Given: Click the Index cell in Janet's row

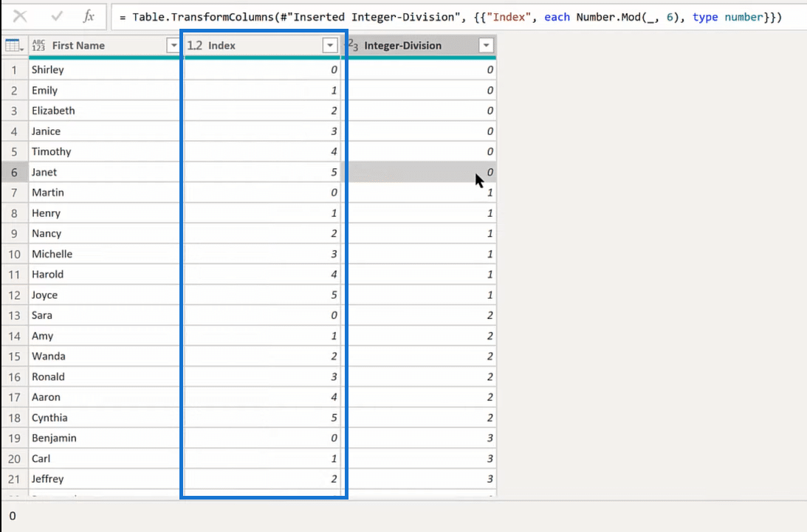Looking at the screenshot, I should pos(263,173).
